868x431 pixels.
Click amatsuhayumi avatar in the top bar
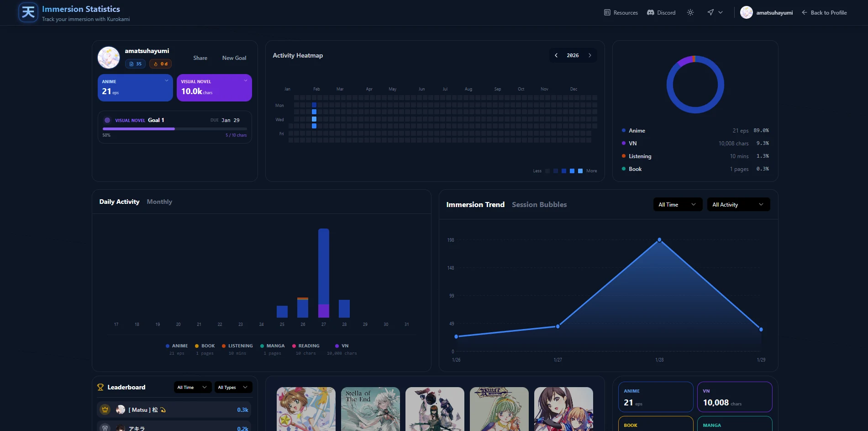(x=747, y=12)
